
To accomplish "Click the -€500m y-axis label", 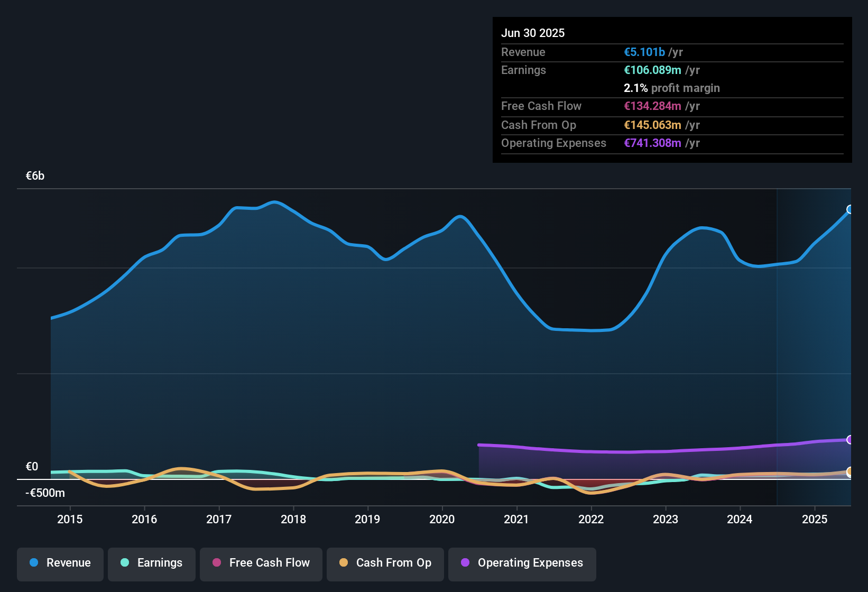I will pos(45,493).
